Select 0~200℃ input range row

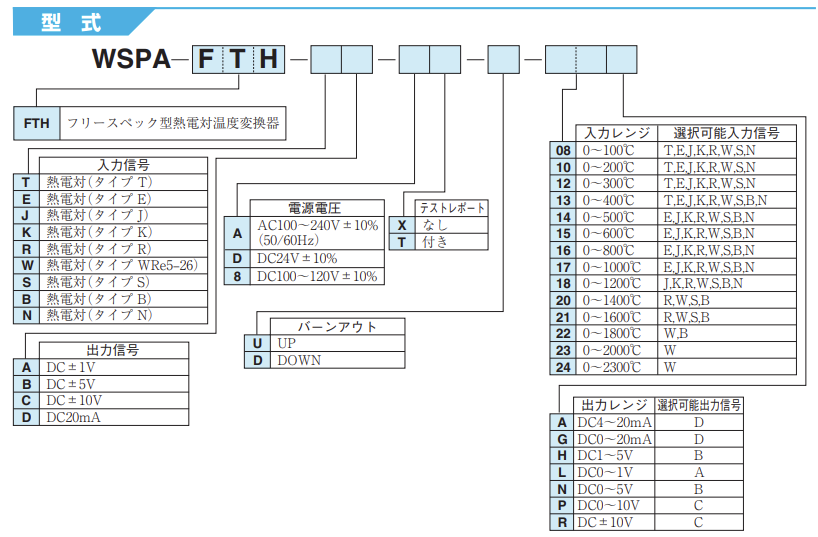pyautogui.click(x=673, y=167)
